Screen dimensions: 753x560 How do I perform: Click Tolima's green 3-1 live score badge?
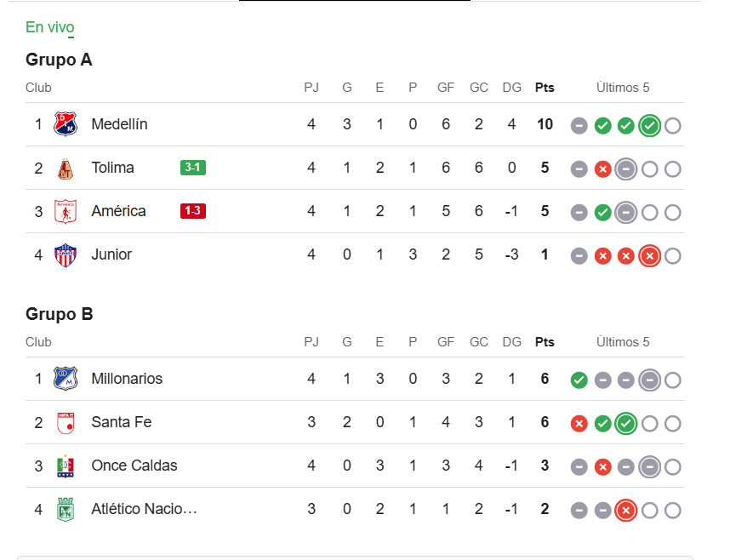click(x=193, y=168)
